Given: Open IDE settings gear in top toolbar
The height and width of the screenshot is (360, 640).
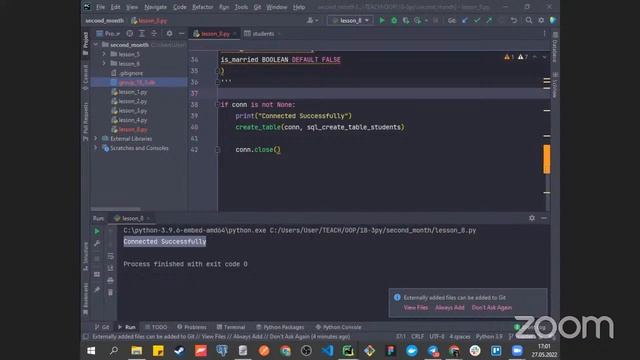Looking at the screenshot, I should [541, 20].
